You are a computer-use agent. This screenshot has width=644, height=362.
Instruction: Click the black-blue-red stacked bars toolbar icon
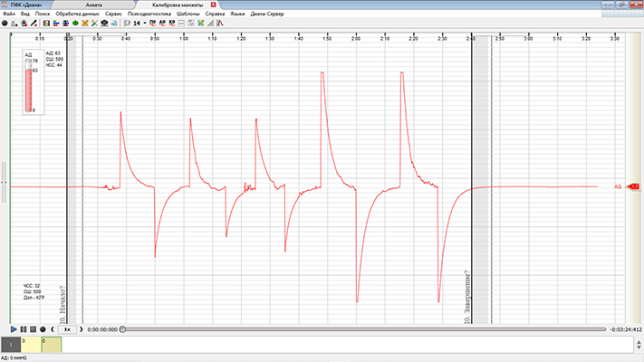pyautogui.click(x=66, y=24)
